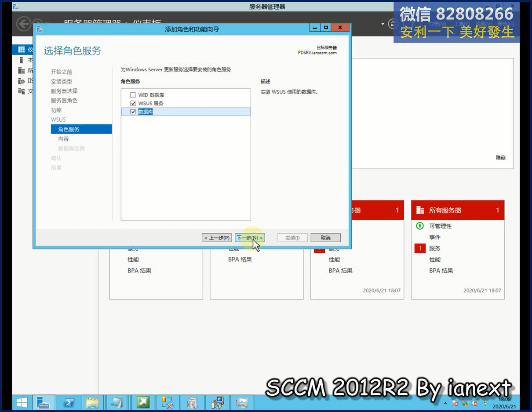The image size is (532, 412).
Task: Click input method 中 tray indicator
Action: click(x=485, y=403)
